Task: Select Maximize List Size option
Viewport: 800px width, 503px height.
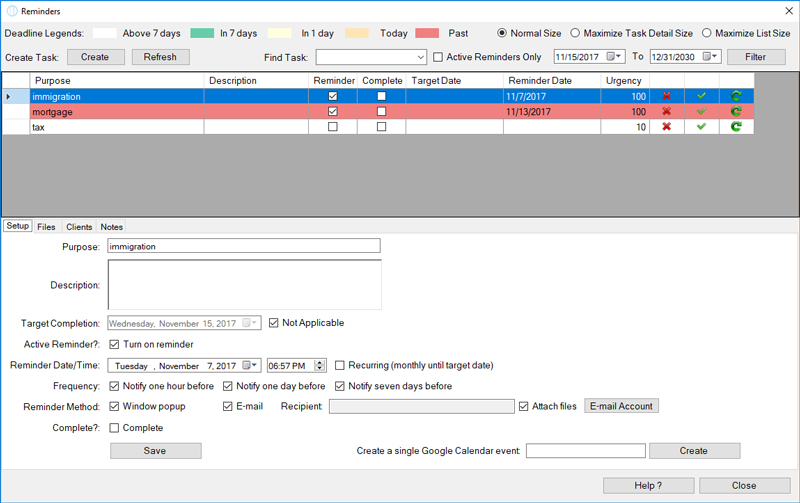Action: (x=707, y=33)
